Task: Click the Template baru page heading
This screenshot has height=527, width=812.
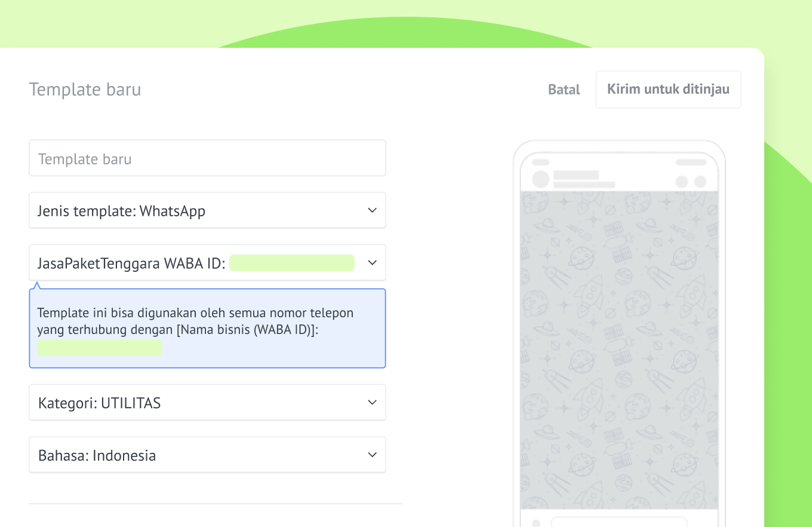Action: click(85, 90)
